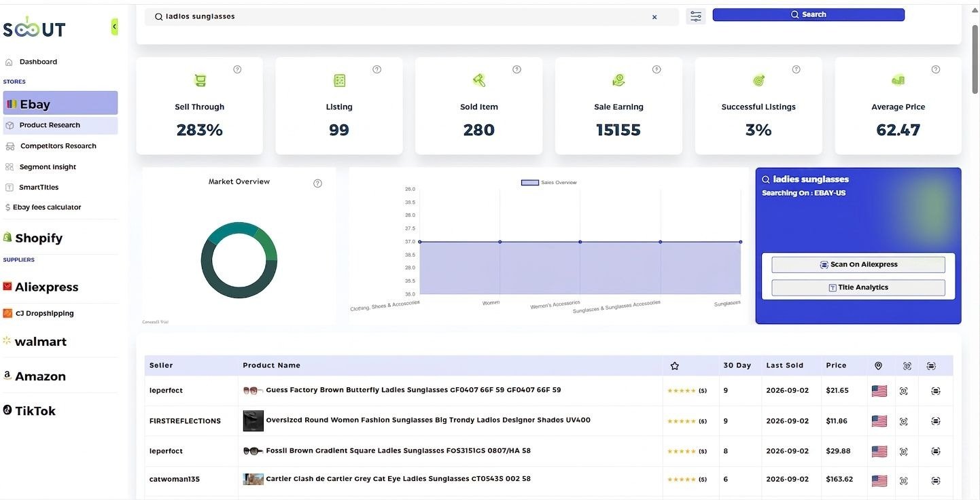
Task: Click Scan On Aliexpress button
Action: coord(858,264)
